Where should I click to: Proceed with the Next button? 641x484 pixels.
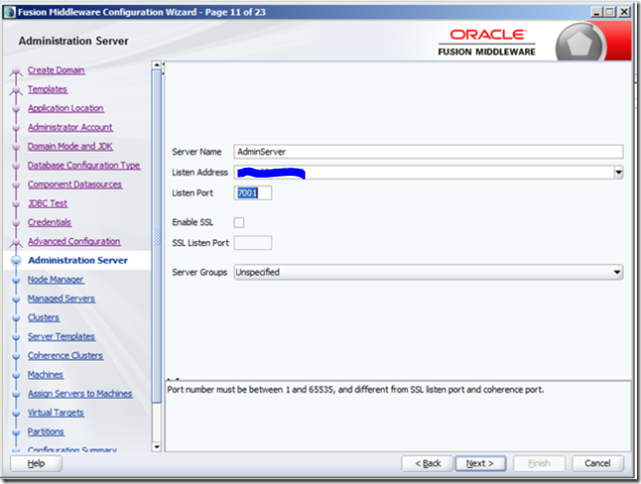click(480, 464)
